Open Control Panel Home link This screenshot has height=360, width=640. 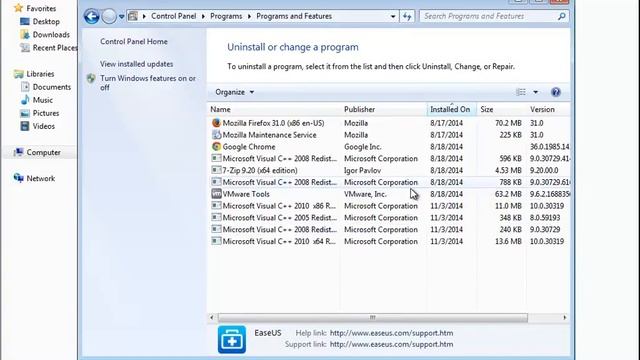coord(134,42)
